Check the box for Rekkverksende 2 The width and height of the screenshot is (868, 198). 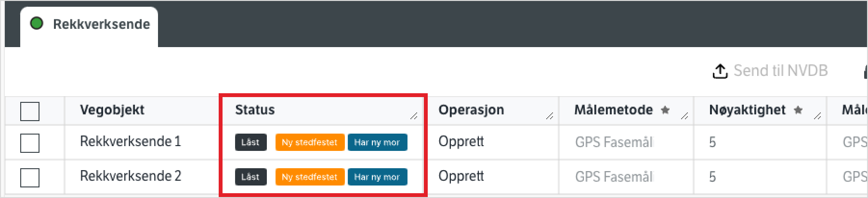(x=30, y=177)
